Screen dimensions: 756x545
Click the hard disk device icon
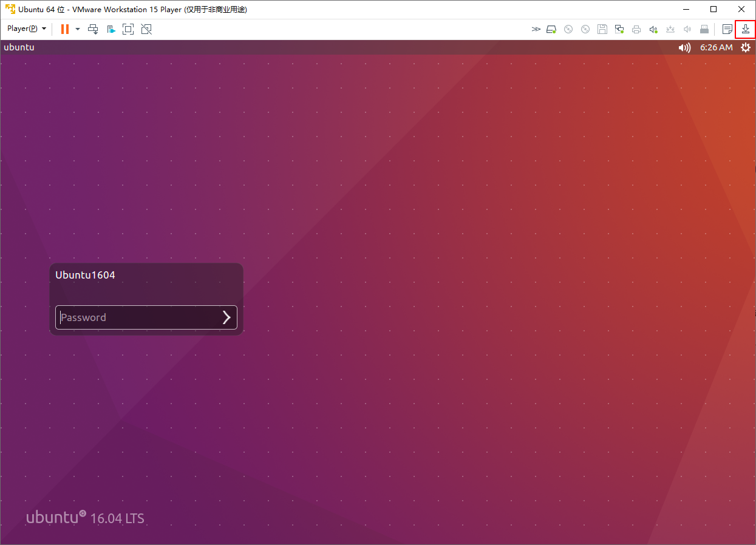pos(551,29)
